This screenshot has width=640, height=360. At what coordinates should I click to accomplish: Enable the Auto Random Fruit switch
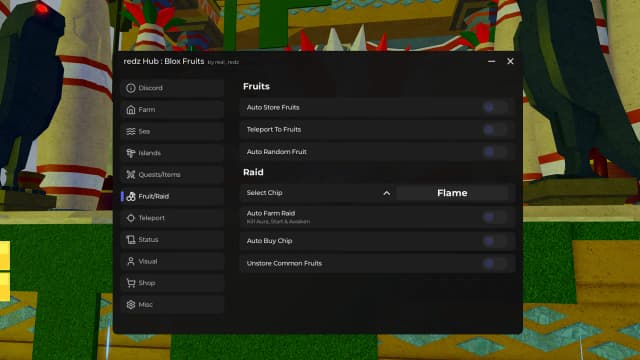point(494,152)
